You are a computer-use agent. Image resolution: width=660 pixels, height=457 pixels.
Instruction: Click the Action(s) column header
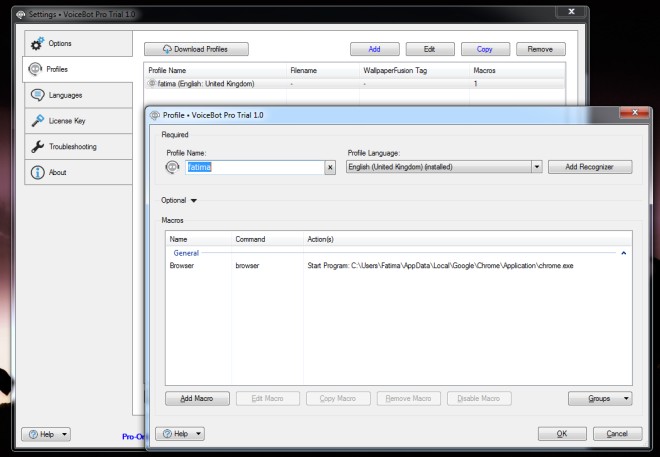pyautogui.click(x=468, y=239)
